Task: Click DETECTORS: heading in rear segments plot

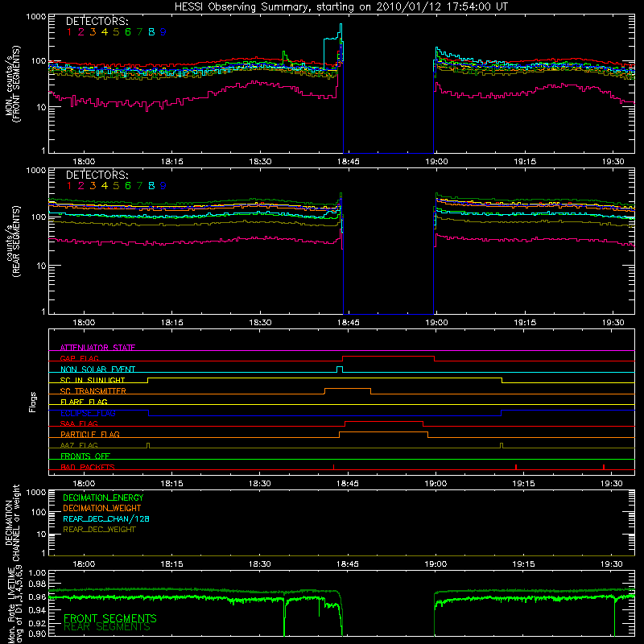Action: (97, 175)
